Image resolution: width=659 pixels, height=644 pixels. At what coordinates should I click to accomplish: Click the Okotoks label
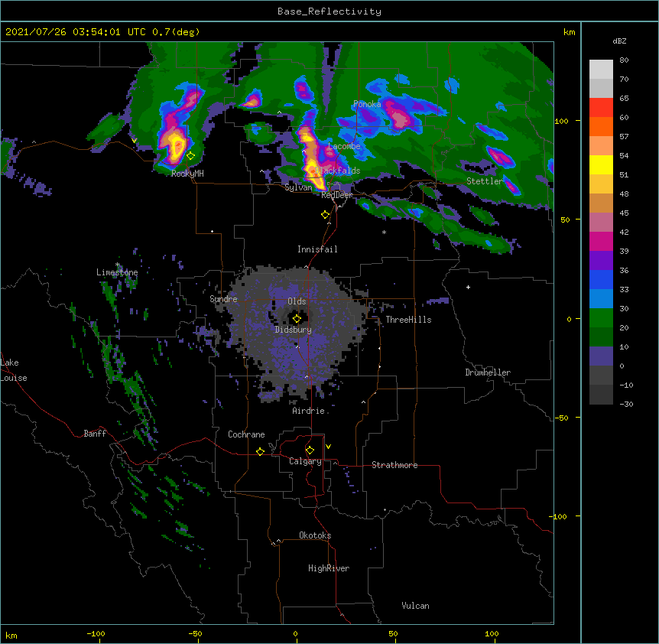click(x=315, y=535)
